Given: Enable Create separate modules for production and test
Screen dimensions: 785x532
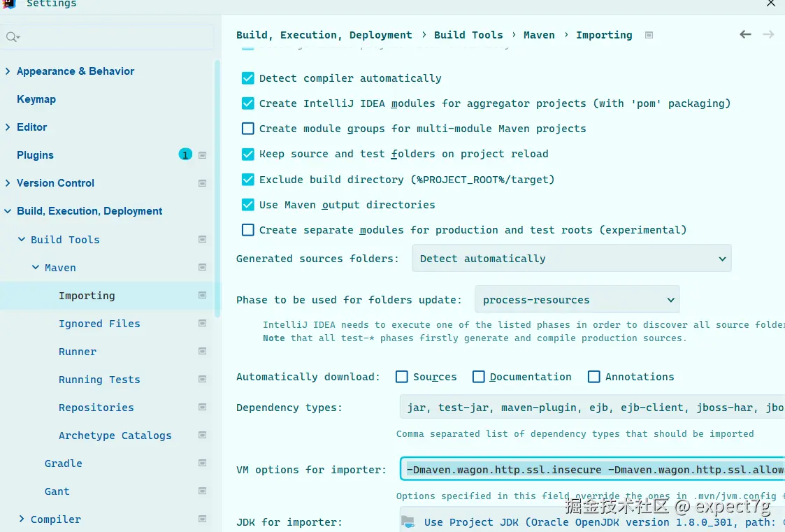Looking at the screenshot, I should coord(248,230).
